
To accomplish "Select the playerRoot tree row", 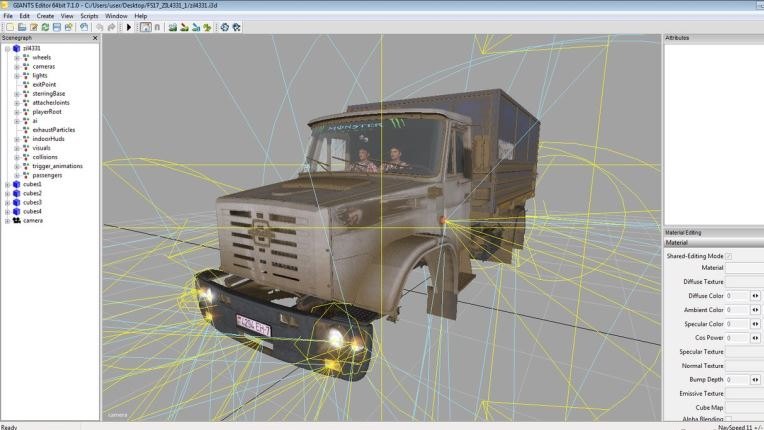I will [47, 112].
